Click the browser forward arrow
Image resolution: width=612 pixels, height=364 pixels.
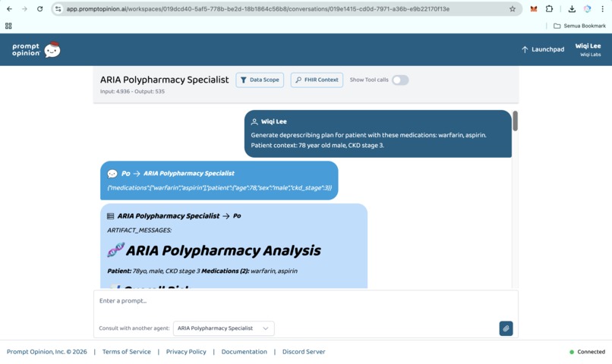24,8
